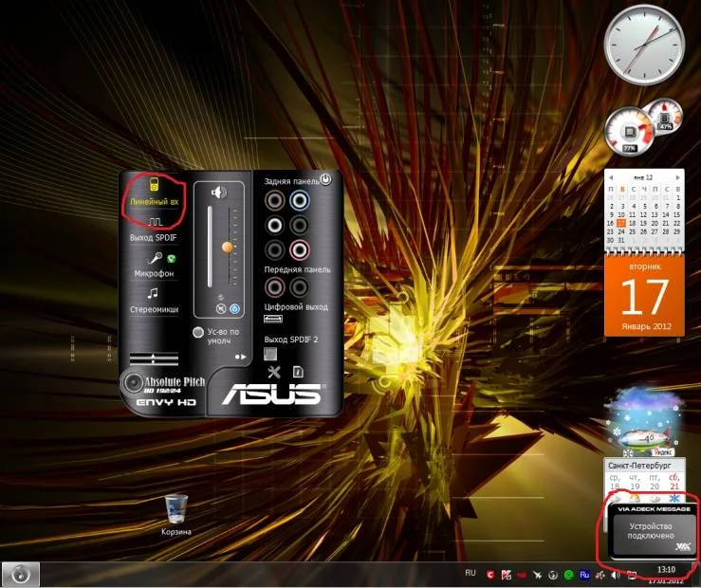Select the Ус-во по умолч radio button
Screen dimensions: 701x588
coord(198,333)
